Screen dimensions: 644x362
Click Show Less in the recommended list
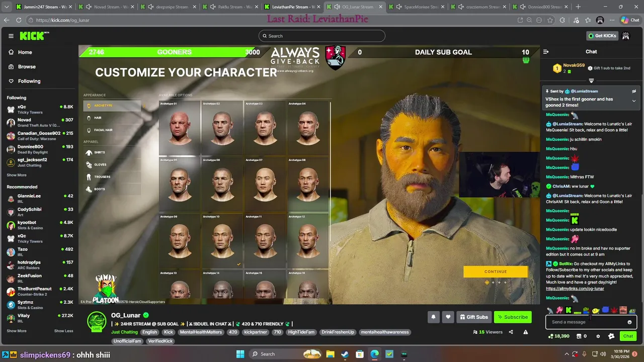click(63, 331)
